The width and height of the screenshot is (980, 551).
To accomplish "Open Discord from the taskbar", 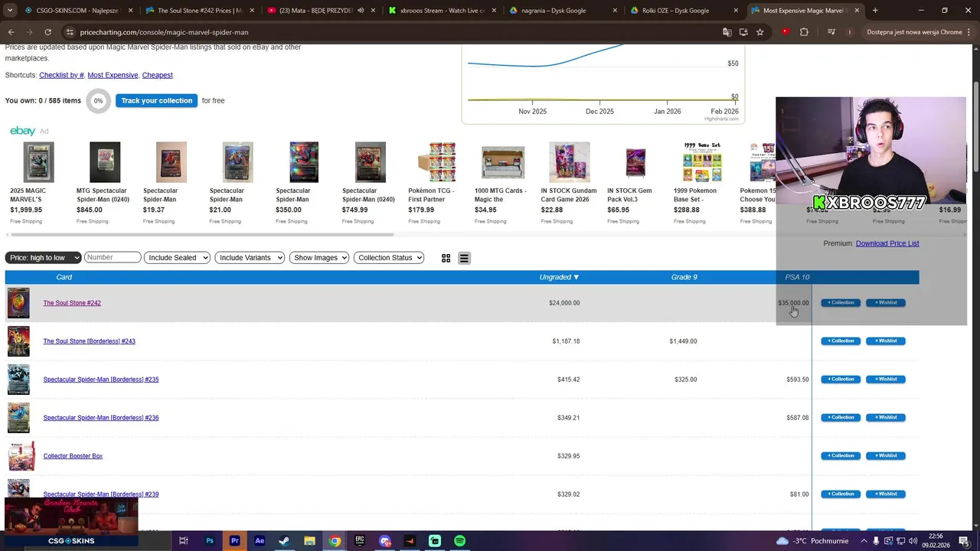I will click(384, 541).
